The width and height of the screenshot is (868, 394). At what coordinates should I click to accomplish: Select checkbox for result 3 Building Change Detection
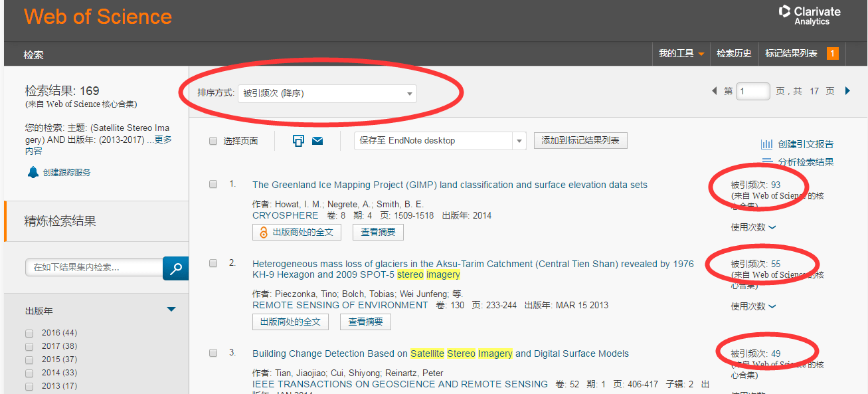click(x=213, y=353)
